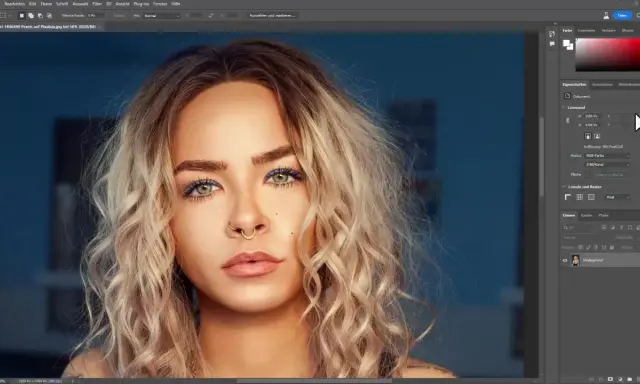Select the Add to Selection icon

click(x=31, y=16)
